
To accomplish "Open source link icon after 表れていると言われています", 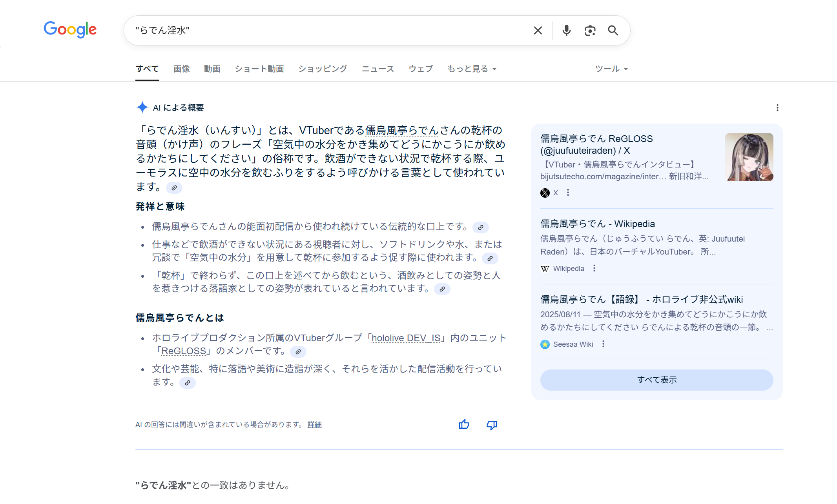I will (442, 289).
